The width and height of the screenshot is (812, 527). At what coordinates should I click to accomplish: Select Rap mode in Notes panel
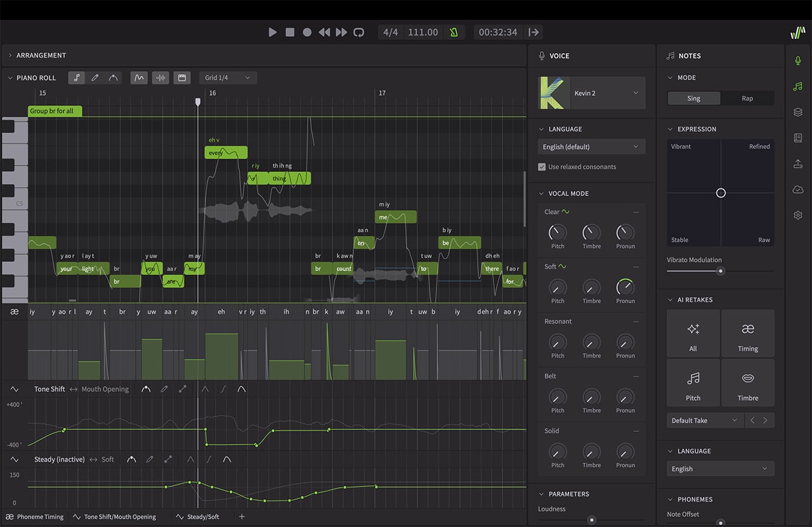[747, 98]
